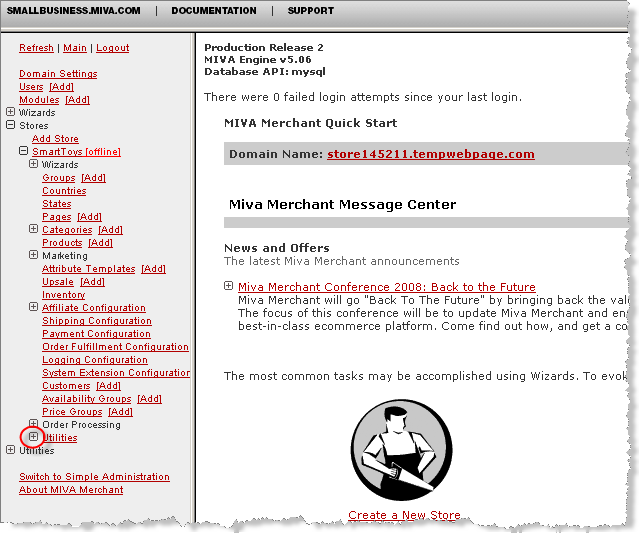Click [Add] next to Attribute Templates
This screenshot has height=533, width=639.
[154, 269]
